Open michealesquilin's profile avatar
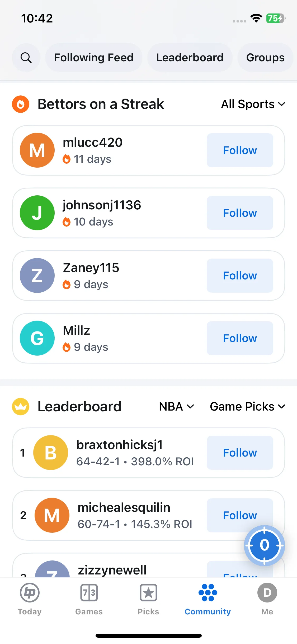This screenshot has width=297, height=644. (x=52, y=515)
